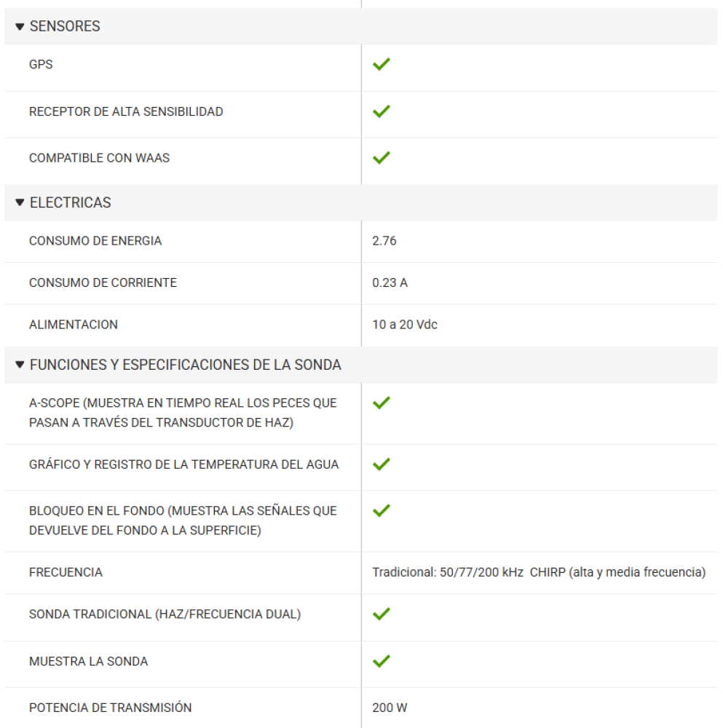Image resolution: width=723 pixels, height=728 pixels.
Task: Collapse the SENSORES section triangle
Action: pos(20,27)
